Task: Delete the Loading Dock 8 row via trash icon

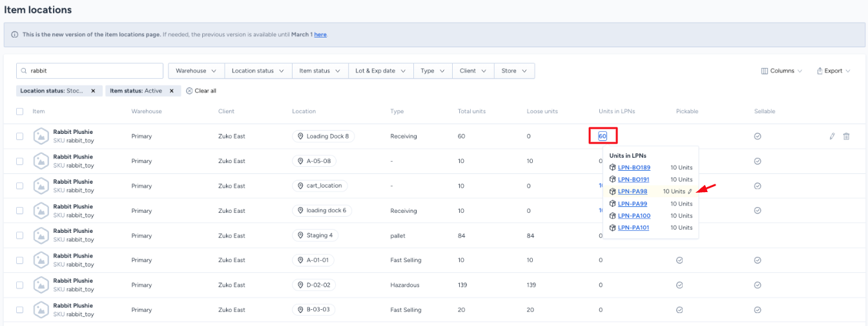Action: coord(846,136)
